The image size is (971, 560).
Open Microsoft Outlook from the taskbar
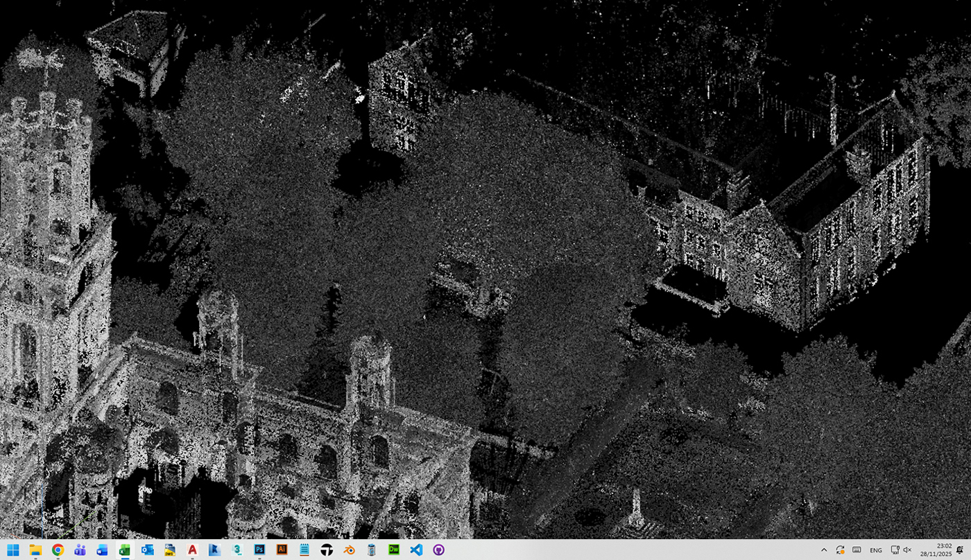tap(147, 550)
